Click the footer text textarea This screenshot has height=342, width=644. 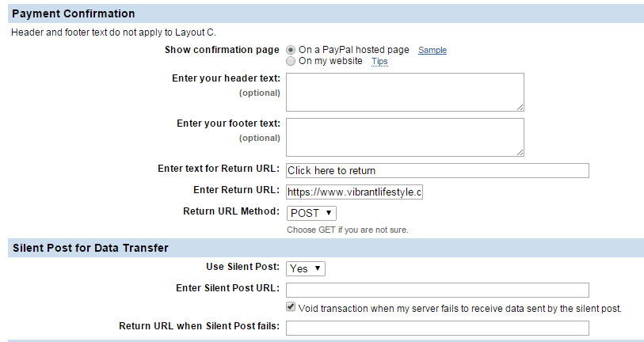pyautogui.click(x=404, y=137)
